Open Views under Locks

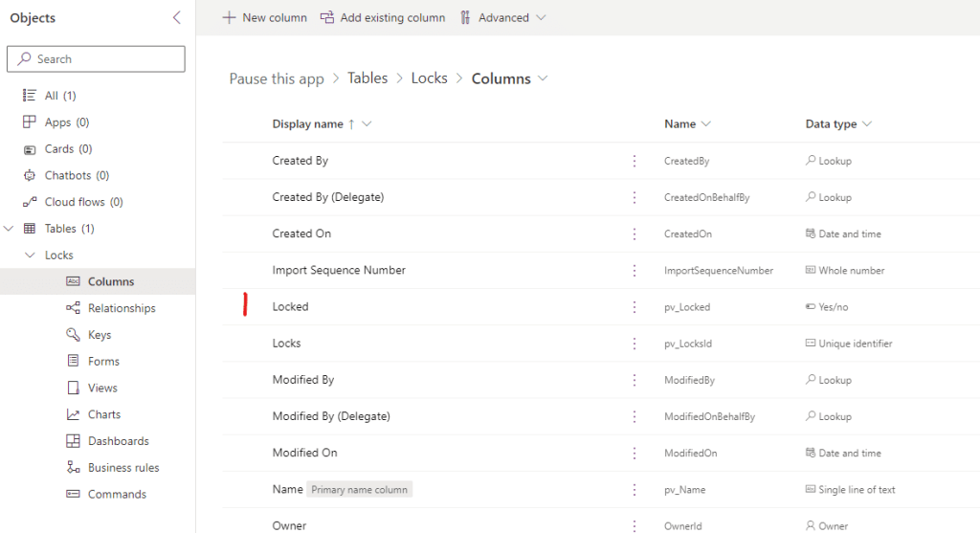(92, 389)
